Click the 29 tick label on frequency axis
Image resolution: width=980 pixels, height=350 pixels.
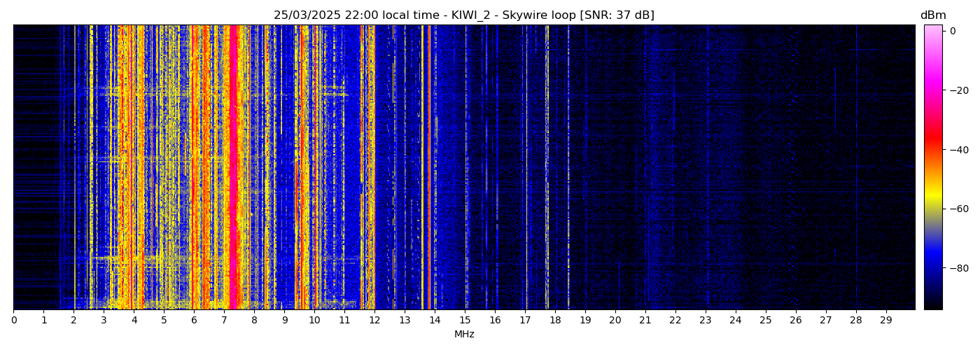coord(885,321)
